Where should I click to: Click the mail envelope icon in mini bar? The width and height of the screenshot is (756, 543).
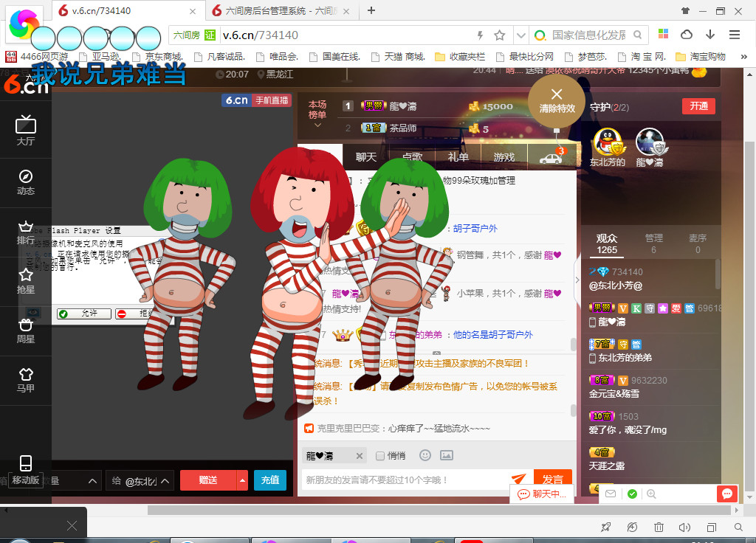coord(611,494)
